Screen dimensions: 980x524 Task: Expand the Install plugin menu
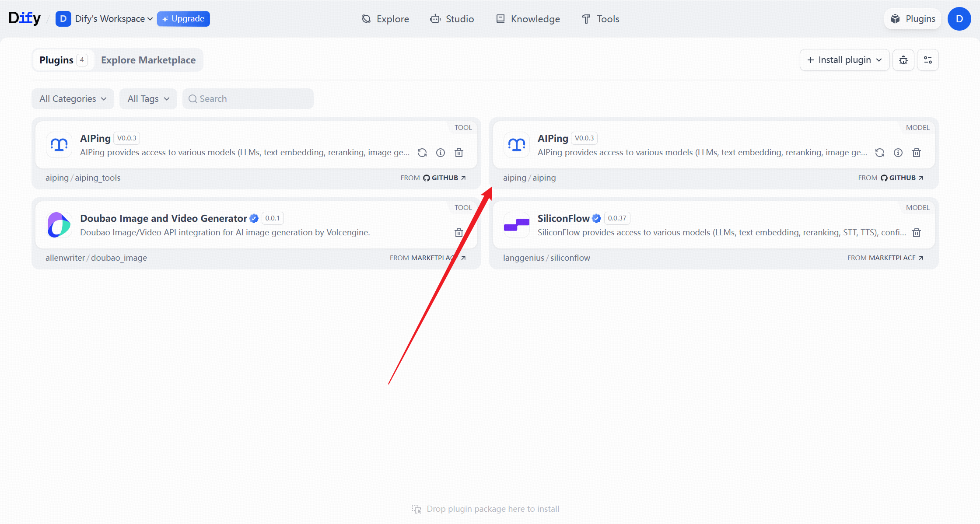844,60
